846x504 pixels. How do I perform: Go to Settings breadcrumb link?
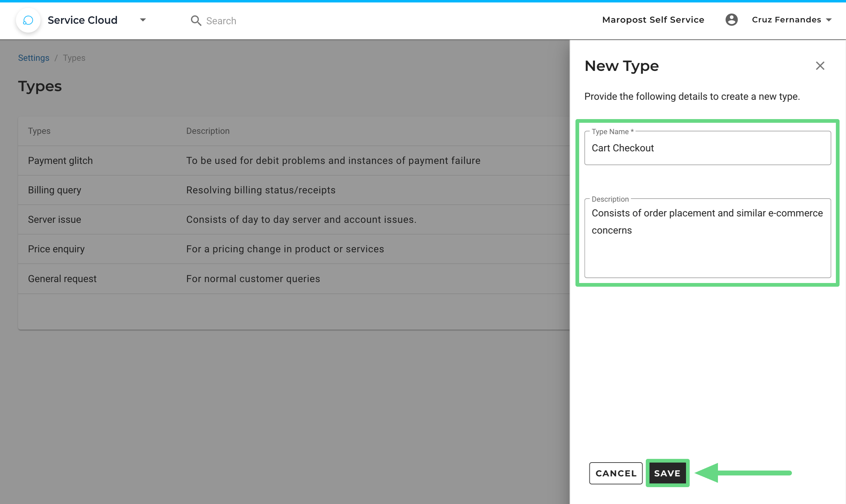(34, 58)
